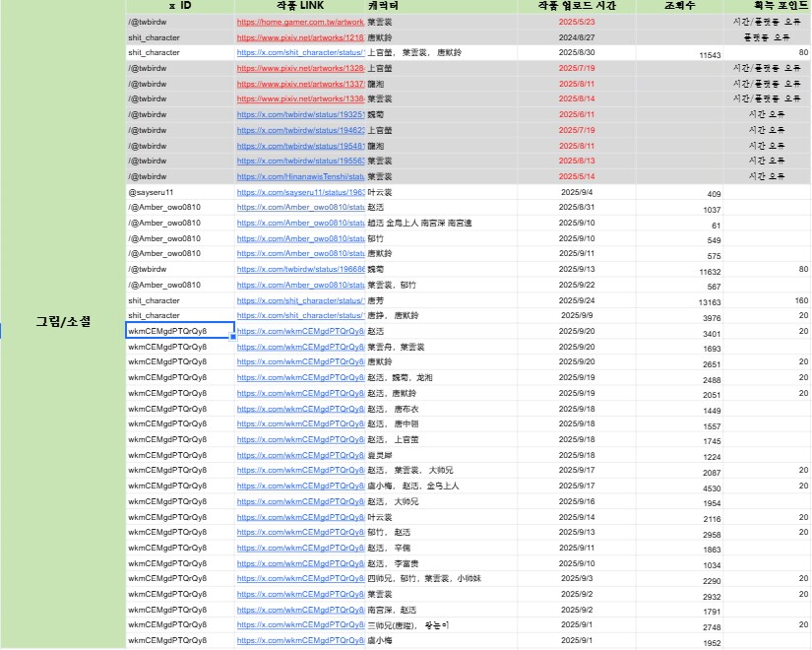The image size is (812, 650).
Task: Click the '조회수' column header
Action: (675, 6)
